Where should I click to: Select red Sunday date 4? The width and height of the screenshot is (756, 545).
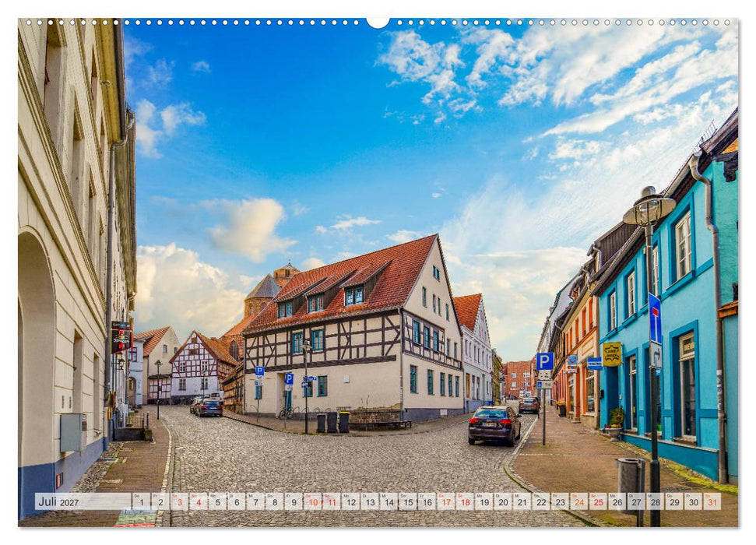coord(199,501)
